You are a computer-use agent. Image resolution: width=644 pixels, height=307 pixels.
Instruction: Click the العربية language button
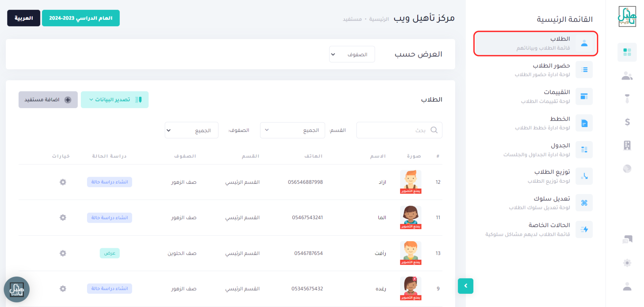coord(23,18)
